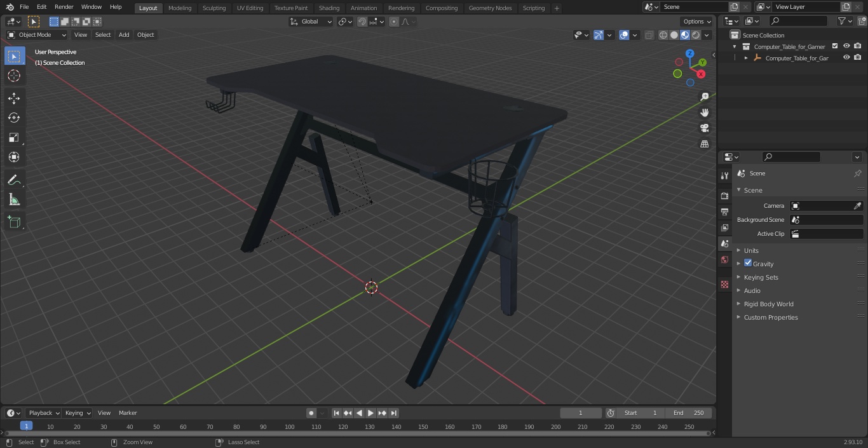
Task: Toggle proportional editing in header
Action: click(x=394, y=22)
